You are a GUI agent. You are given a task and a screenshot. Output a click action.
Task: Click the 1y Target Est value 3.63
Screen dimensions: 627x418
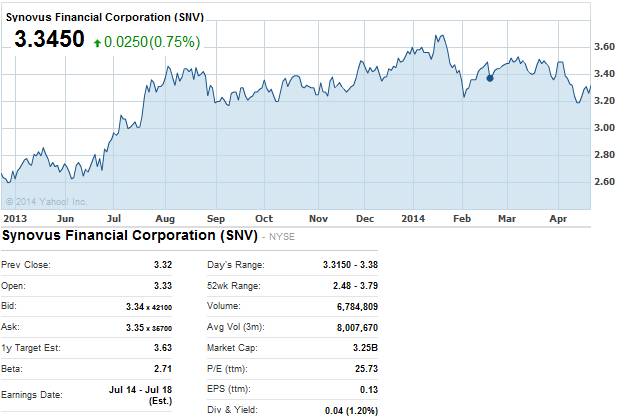pyautogui.click(x=163, y=348)
